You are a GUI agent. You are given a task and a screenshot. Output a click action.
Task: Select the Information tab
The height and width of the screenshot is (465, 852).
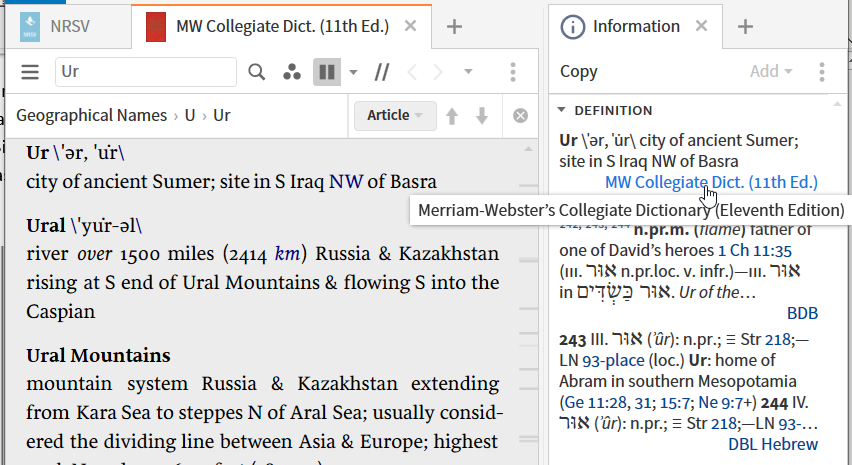click(636, 26)
